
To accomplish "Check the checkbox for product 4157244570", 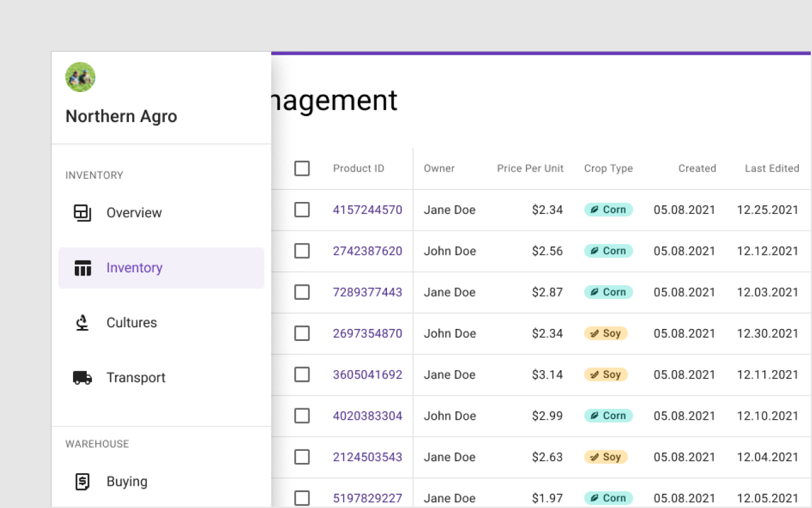I will pos(302,210).
